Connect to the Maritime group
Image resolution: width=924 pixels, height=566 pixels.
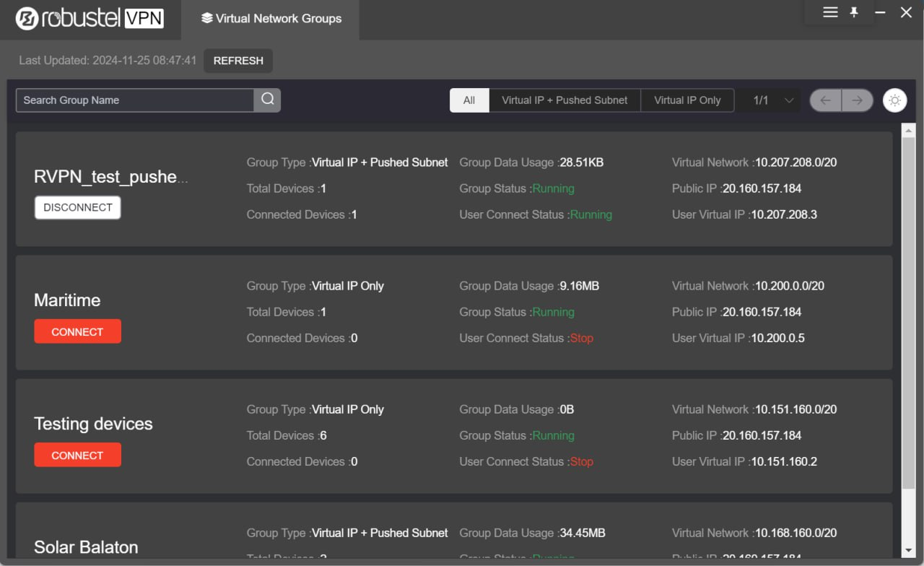tap(77, 331)
